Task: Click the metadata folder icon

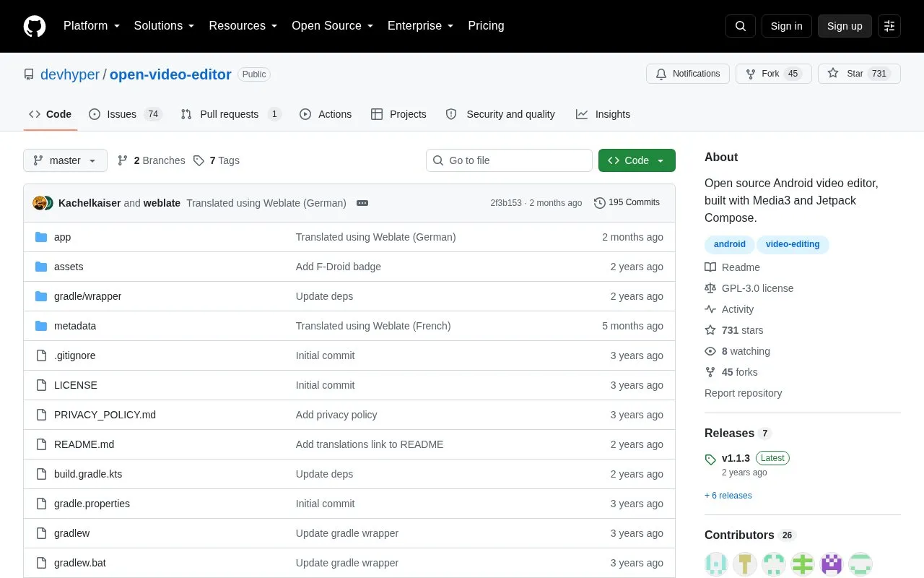Action: (x=41, y=326)
